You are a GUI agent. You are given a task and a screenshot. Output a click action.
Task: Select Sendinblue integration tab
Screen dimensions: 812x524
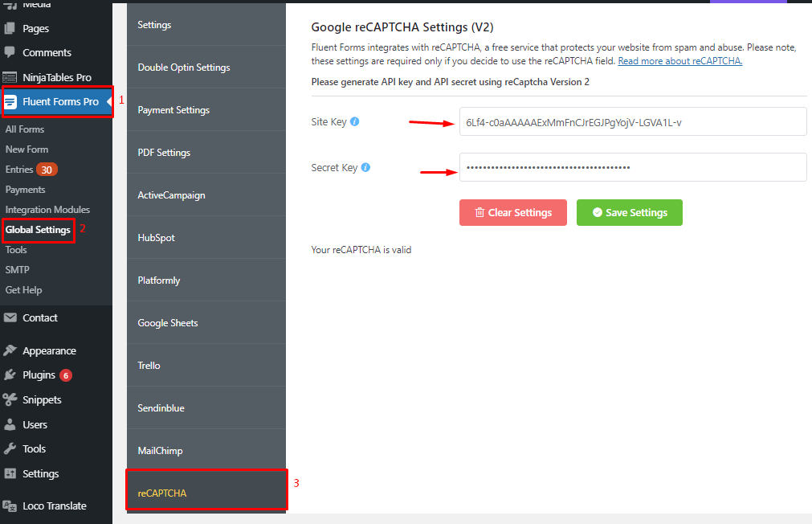206,408
